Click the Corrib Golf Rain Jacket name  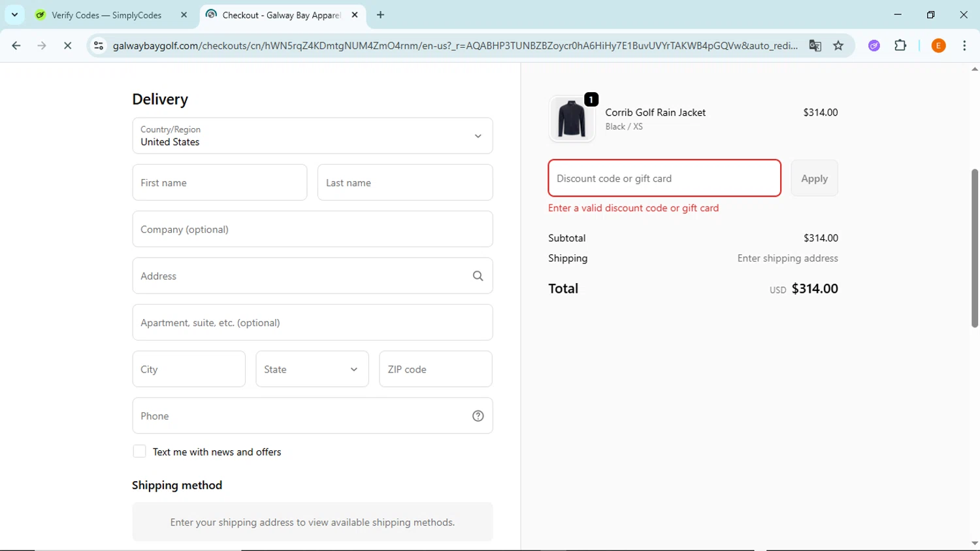[655, 112]
